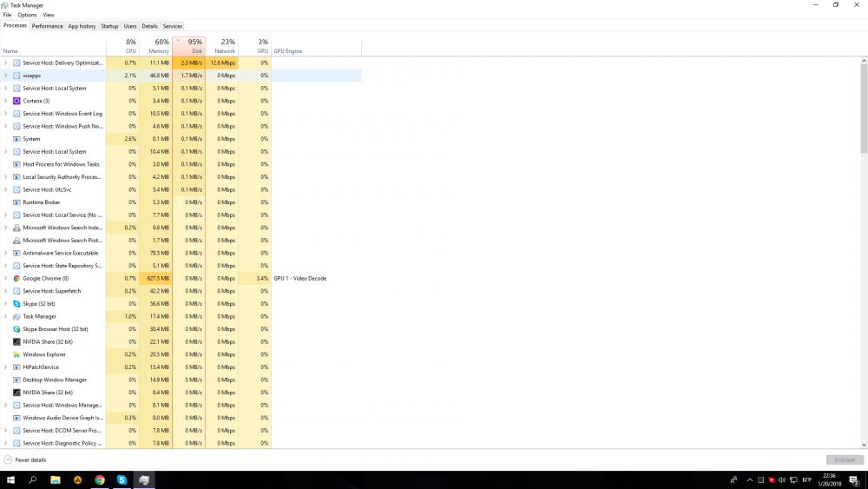
Task: Expand the Task Manager process entry
Action: click(5, 317)
